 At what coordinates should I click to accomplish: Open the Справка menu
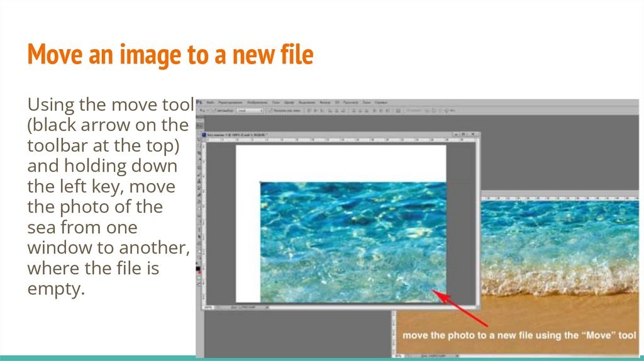380,103
